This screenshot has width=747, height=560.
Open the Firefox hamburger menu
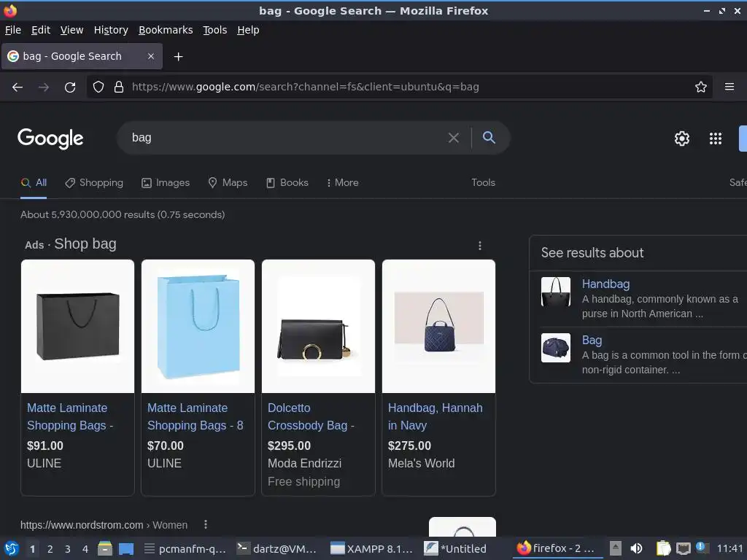(x=729, y=87)
